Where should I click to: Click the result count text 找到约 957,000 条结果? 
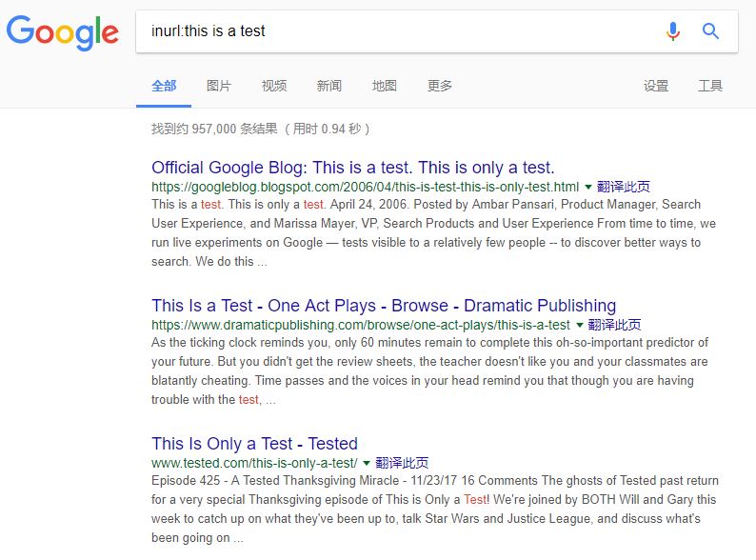point(214,129)
